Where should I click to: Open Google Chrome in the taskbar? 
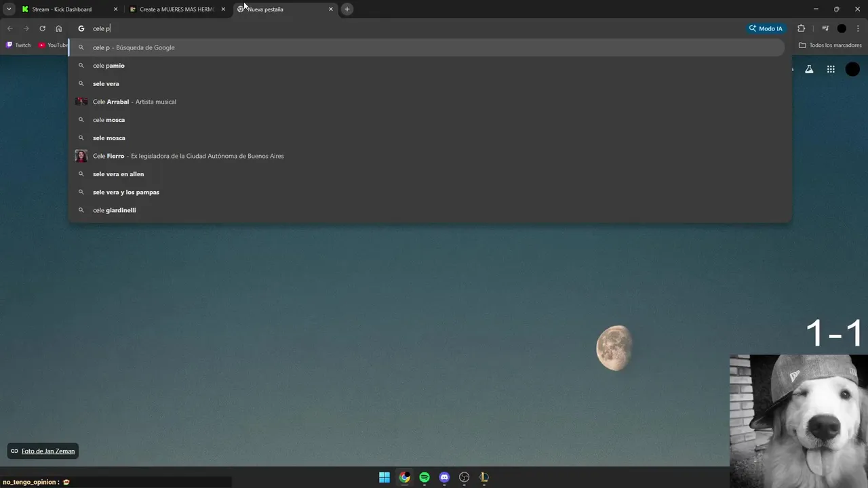click(x=404, y=477)
